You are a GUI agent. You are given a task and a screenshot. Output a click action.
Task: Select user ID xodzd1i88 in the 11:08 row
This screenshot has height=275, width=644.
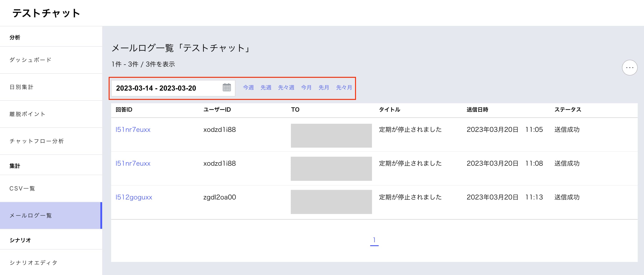219,164
